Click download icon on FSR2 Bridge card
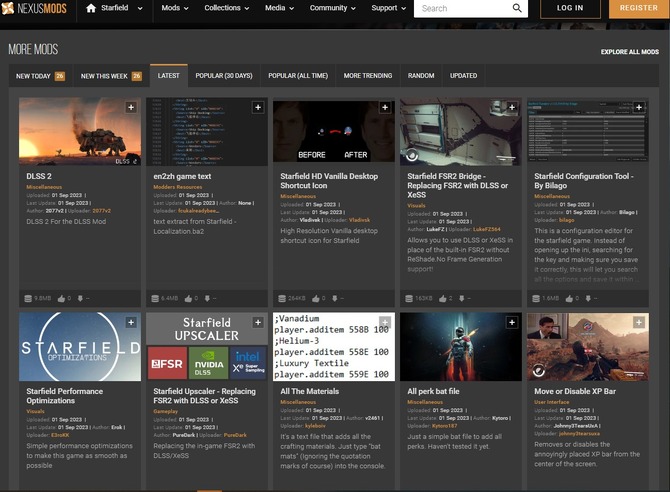 [461, 298]
